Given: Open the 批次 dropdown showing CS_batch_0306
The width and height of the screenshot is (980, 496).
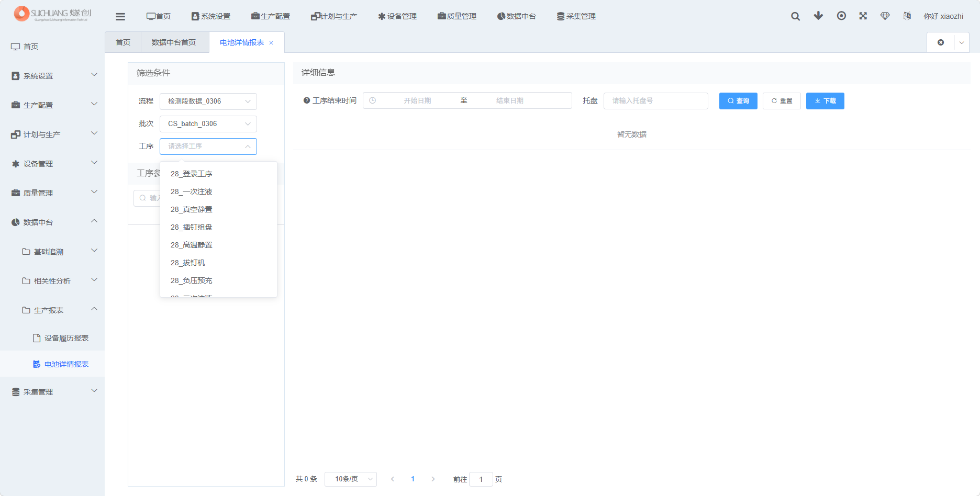Looking at the screenshot, I should pos(208,124).
